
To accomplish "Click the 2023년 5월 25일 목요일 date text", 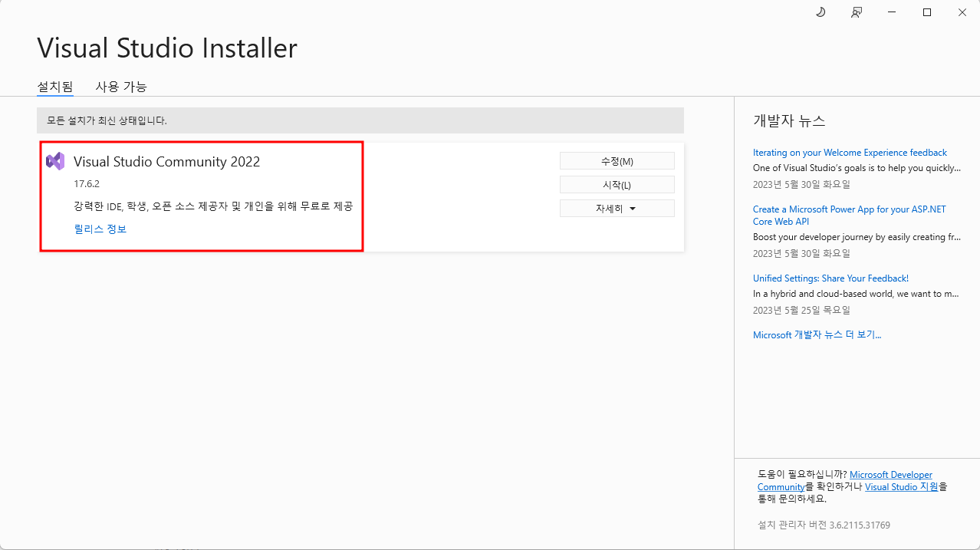I will click(801, 311).
